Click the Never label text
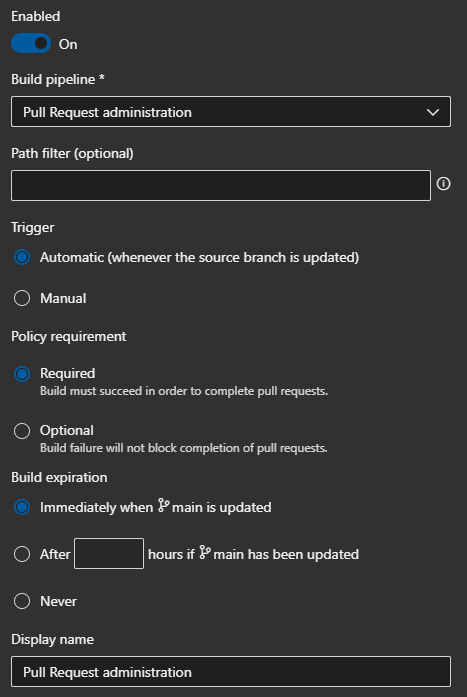 pyautogui.click(x=58, y=601)
